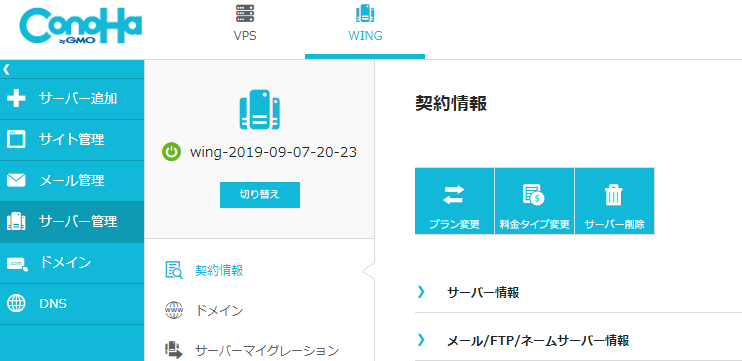This screenshot has width=742, height=361.
Task: Click the globe icon for DNS
Action: (x=16, y=304)
